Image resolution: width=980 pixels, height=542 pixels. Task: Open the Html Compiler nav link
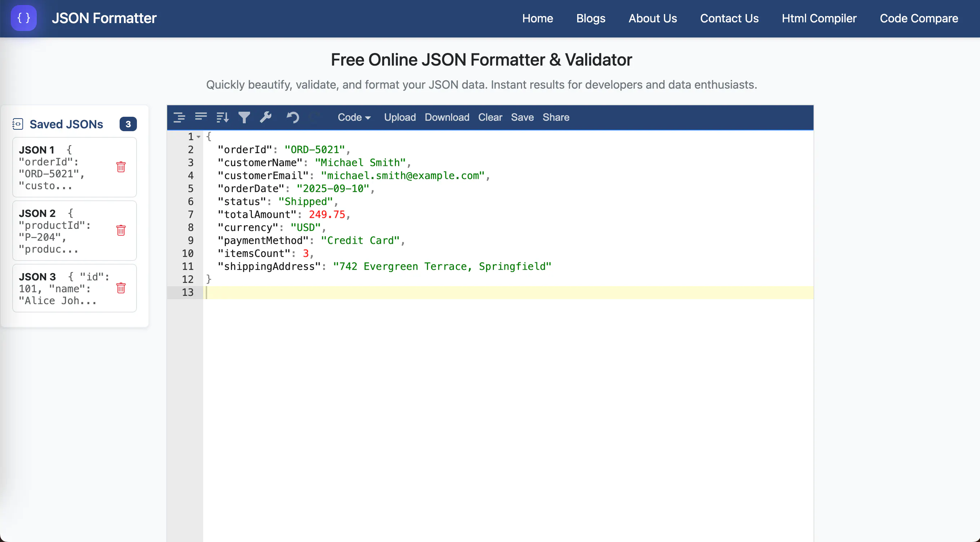tap(819, 18)
